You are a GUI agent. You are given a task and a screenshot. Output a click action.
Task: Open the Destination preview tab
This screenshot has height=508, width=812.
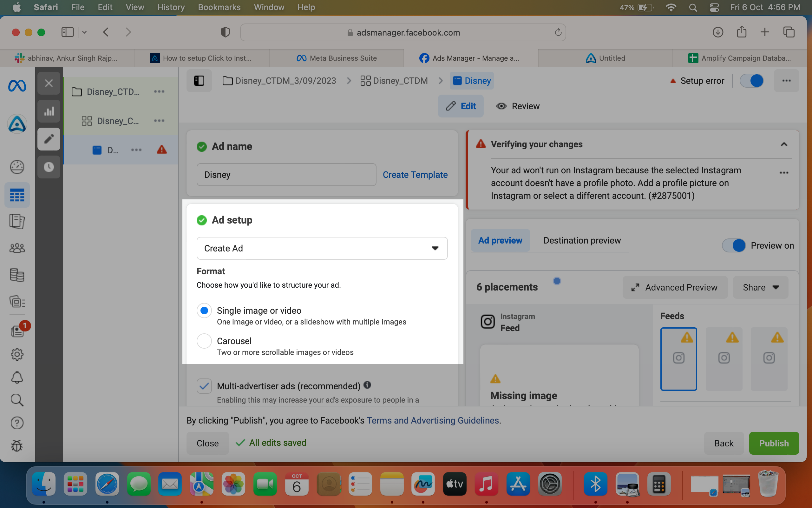582,241
